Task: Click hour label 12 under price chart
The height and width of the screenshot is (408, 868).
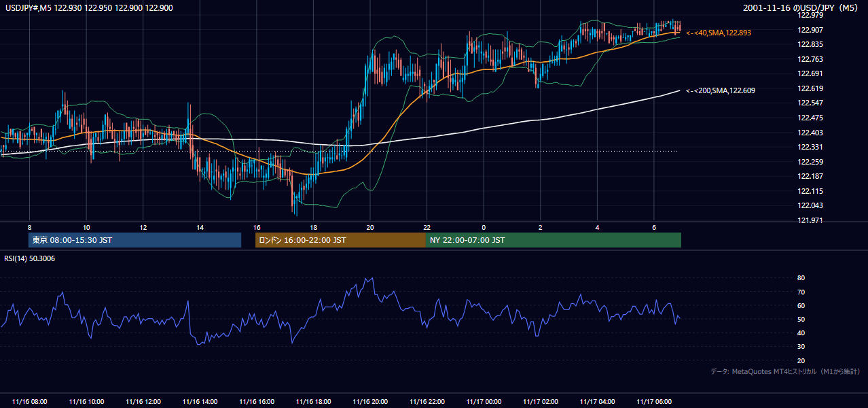Action: (143, 227)
